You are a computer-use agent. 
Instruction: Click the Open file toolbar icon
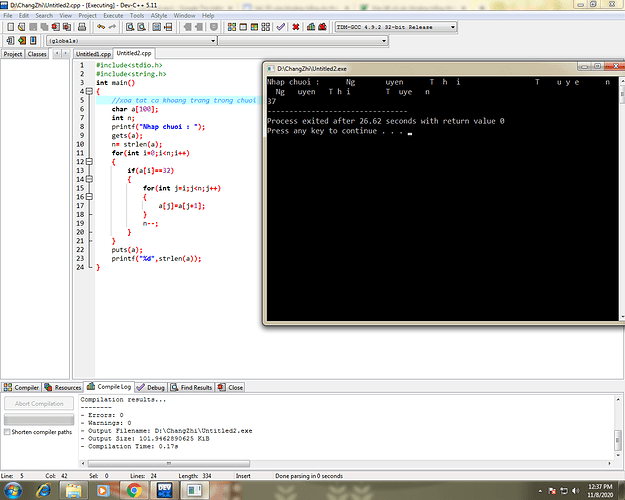point(22,27)
